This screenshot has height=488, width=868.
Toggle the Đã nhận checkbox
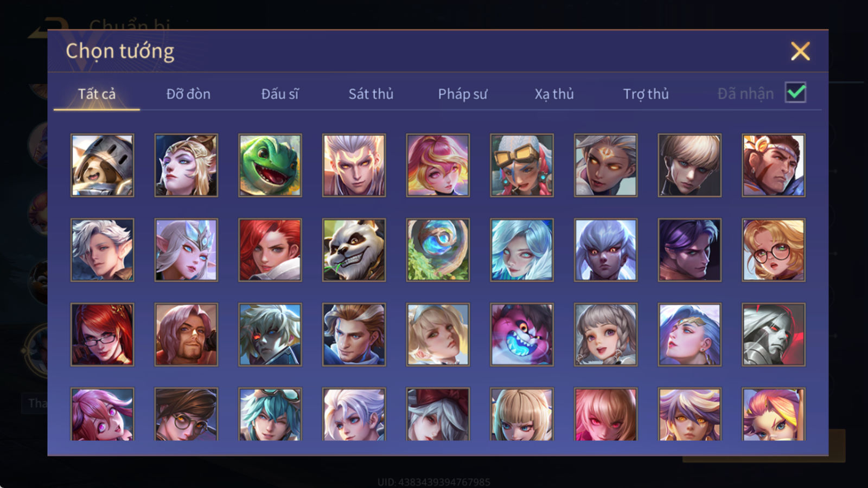click(x=795, y=93)
